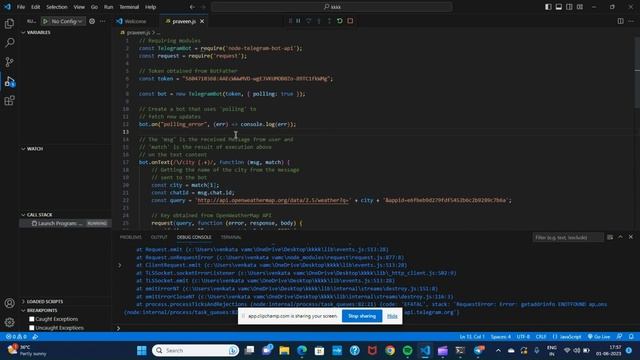Open the Extensions view
This screenshot has height=360, width=640.
pos(9,100)
